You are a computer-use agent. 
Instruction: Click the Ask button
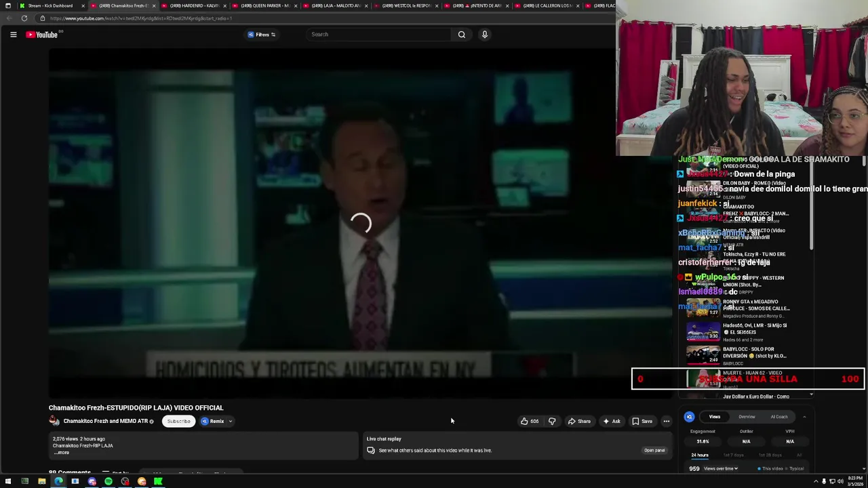pos(612,421)
